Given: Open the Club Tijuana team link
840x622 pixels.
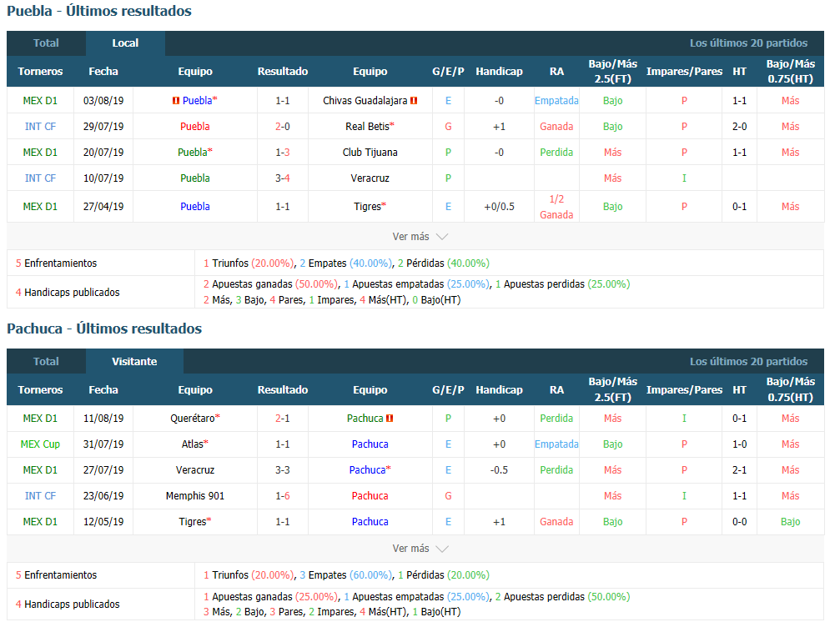Looking at the screenshot, I should [x=370, y=153].
